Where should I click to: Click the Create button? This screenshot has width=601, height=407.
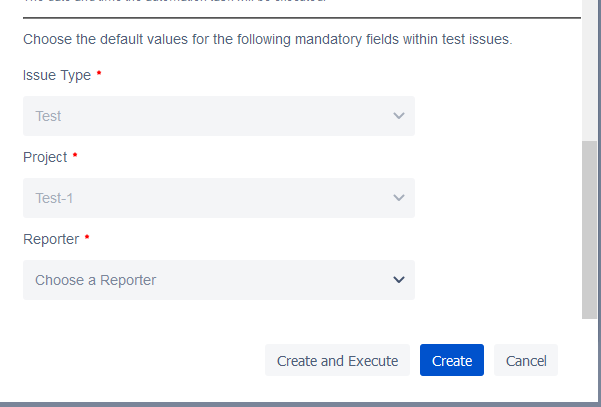pyautogui.click(x=452, y=361)
